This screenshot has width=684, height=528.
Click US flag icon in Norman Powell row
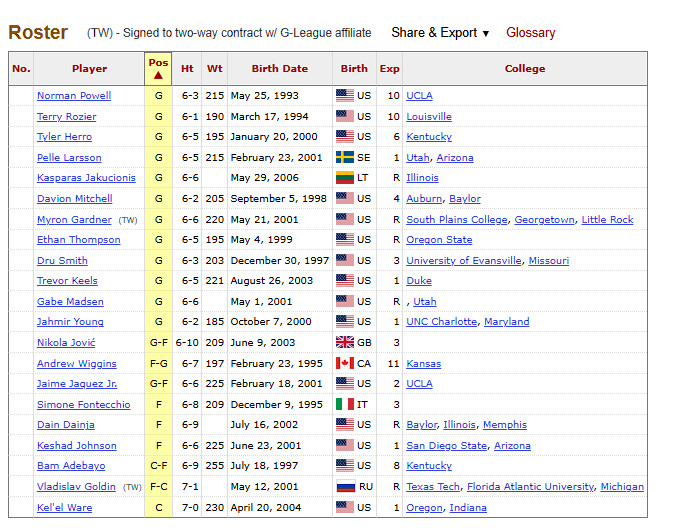[345, 96]
